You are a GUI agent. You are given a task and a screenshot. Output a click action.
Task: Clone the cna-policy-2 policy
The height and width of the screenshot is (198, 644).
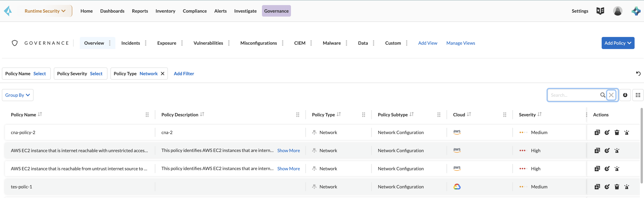click(597, 132)
